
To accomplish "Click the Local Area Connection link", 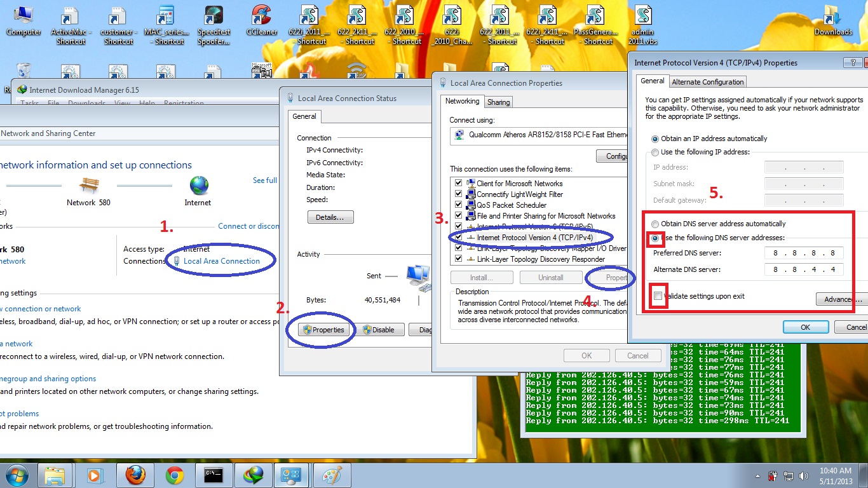I will point(221,261).
